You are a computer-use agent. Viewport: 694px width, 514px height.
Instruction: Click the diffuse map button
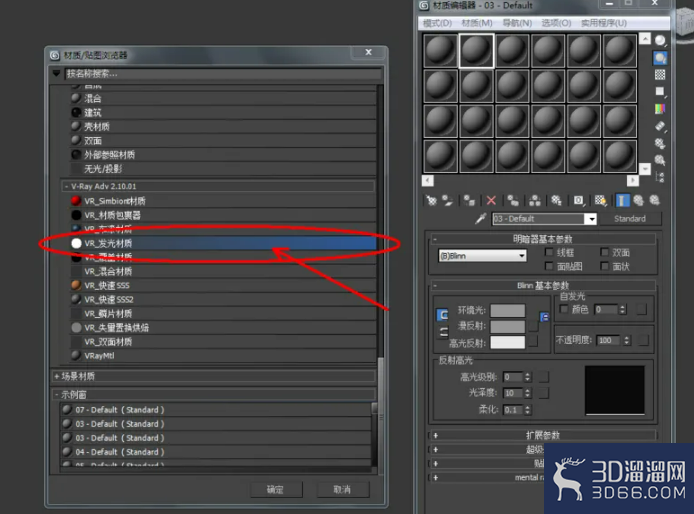[x=534, y=326]
